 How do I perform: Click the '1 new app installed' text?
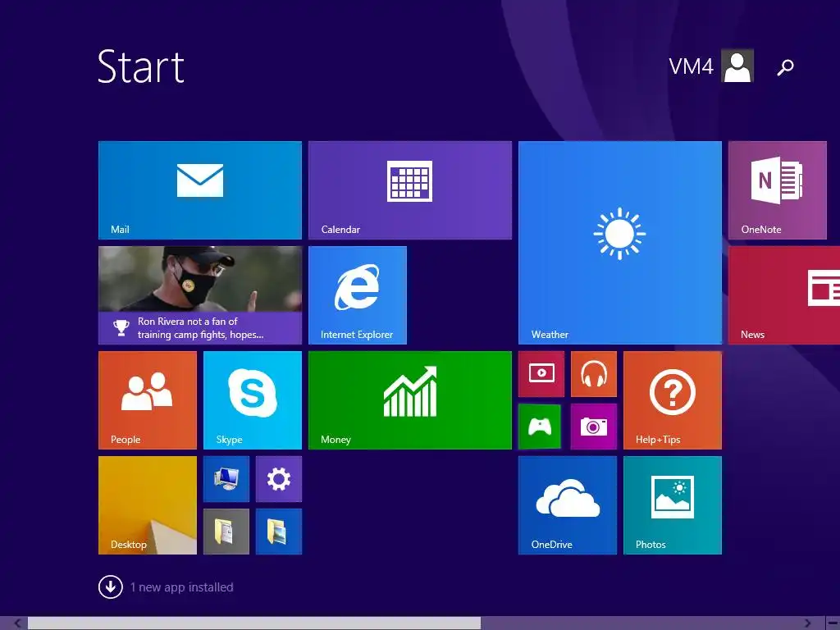181,587
